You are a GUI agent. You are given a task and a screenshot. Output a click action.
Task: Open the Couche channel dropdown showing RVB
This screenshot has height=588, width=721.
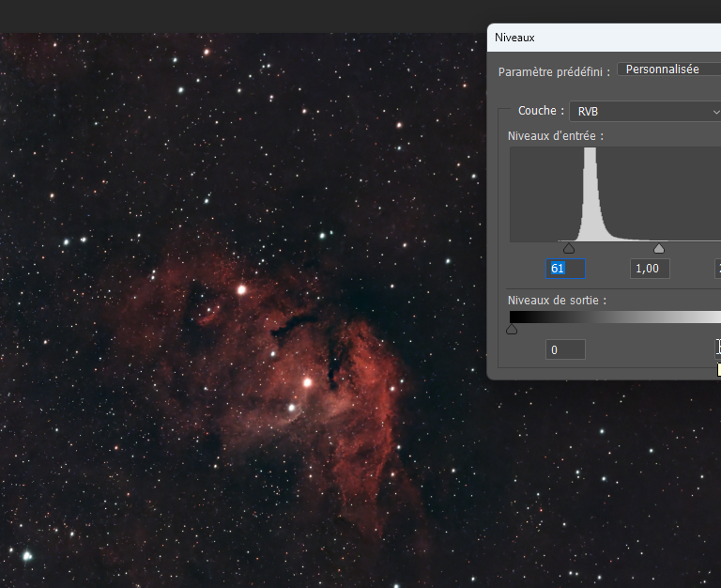pyautogui.click(x=645, y=112)
